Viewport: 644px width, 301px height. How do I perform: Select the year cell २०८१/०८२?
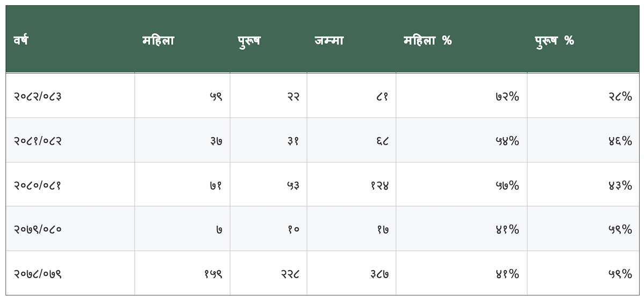(x=70, y=140)
